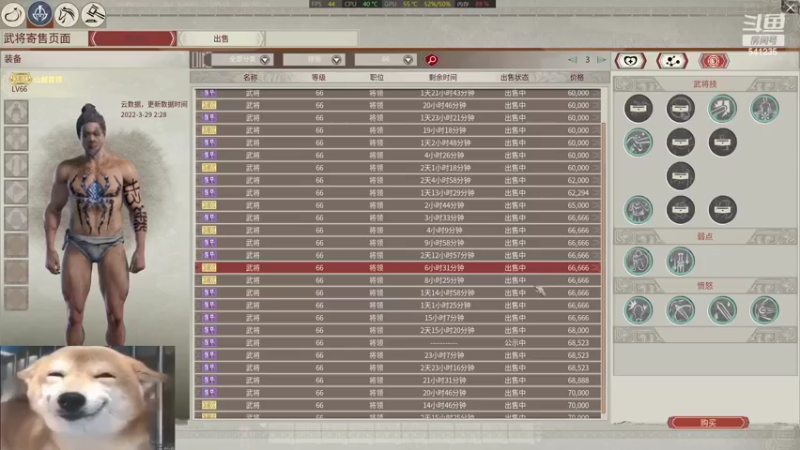800x450 pixels.
Task: Click the teal standing-figure skill in 武将技 first row
Action: point(764,108)
